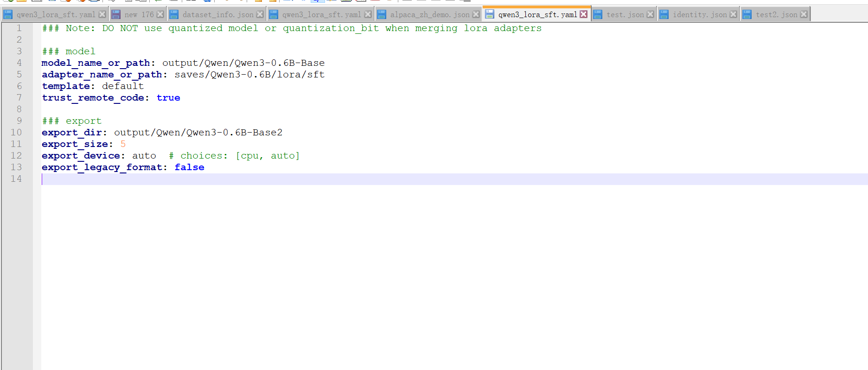Click the "saves/Qwen3-0.6B/lora/sft" path value
868x370 pixels.
249,75
